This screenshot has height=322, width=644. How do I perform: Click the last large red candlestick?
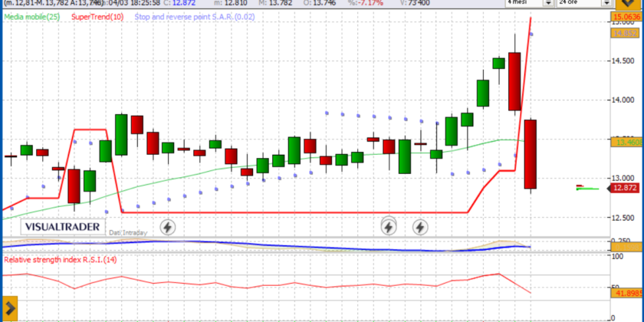531,154
